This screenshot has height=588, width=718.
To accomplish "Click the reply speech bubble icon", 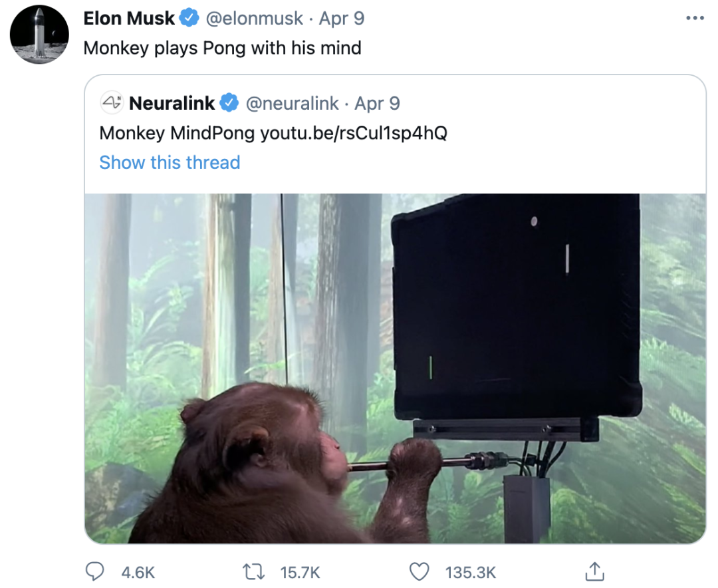I will [96, 571].
